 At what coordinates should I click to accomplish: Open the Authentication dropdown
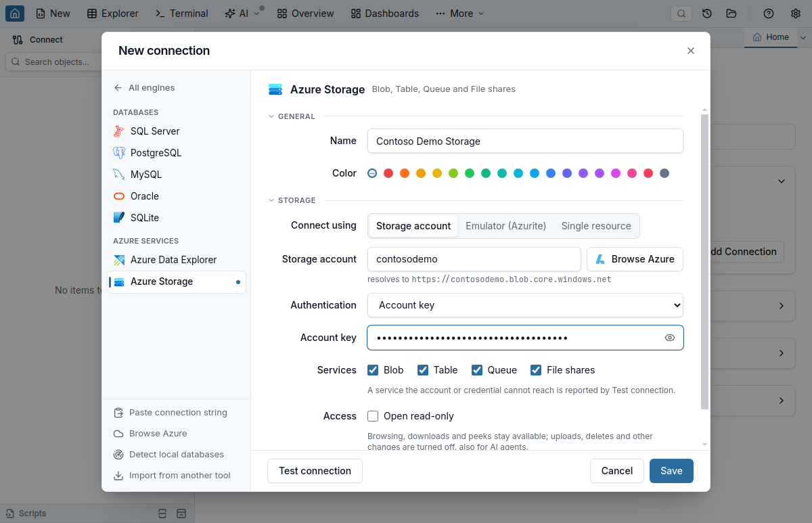point(525,305)
